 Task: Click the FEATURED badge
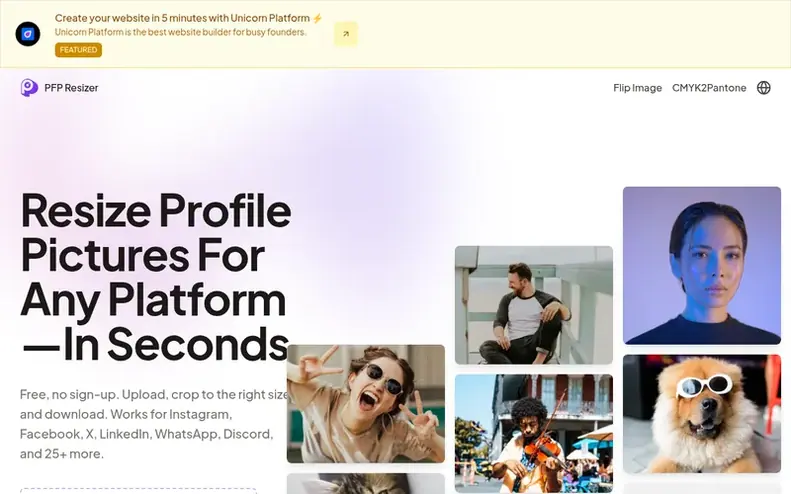(x=78, y=50)
